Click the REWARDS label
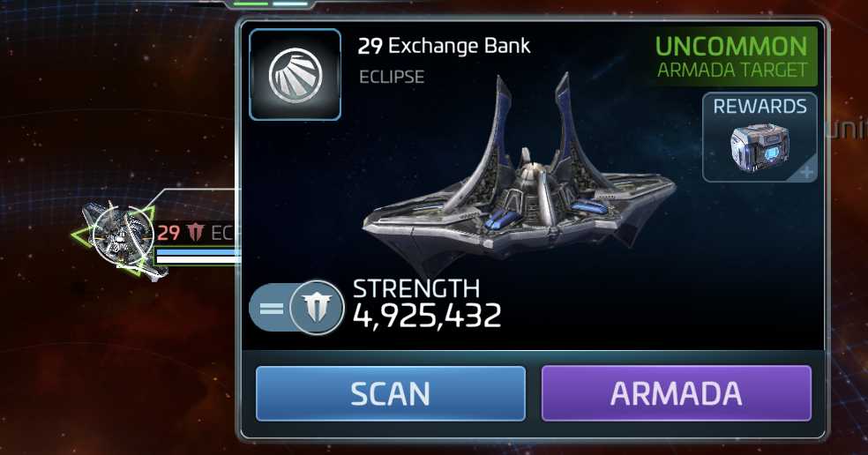868x455 pixels. [x=759, y=107]
